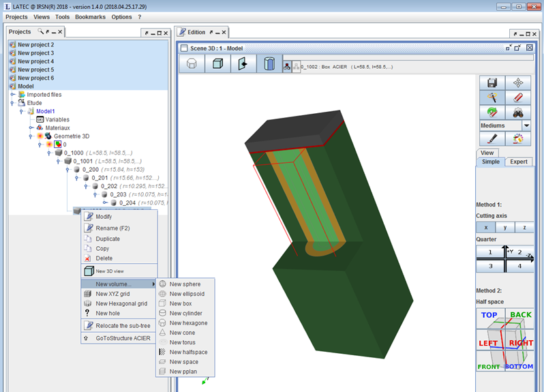Click the 3D box toolbar icon
This screenshot has height=392, width=544.
[x=218, y=63]
